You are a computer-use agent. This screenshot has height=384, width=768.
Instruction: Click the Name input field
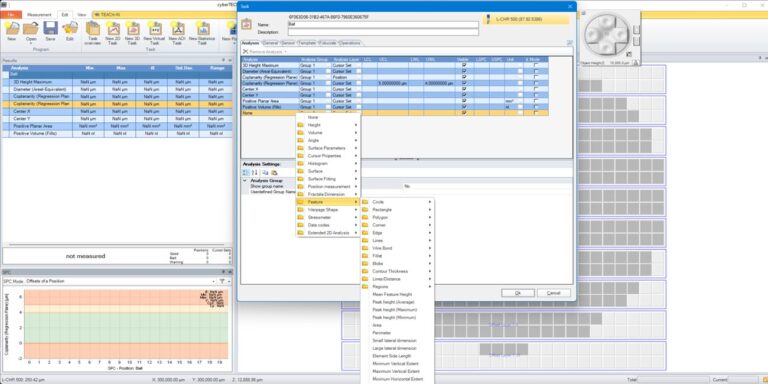click(383, 24)
